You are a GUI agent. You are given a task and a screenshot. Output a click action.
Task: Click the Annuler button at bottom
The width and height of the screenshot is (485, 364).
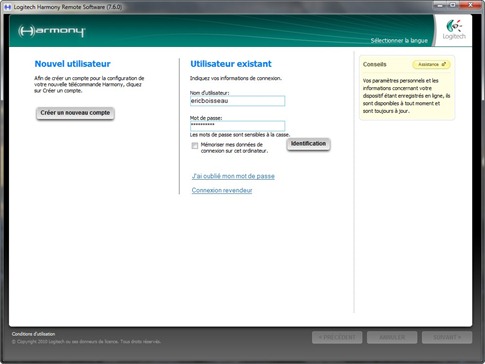pyautogui.click(x=392, y=337)
